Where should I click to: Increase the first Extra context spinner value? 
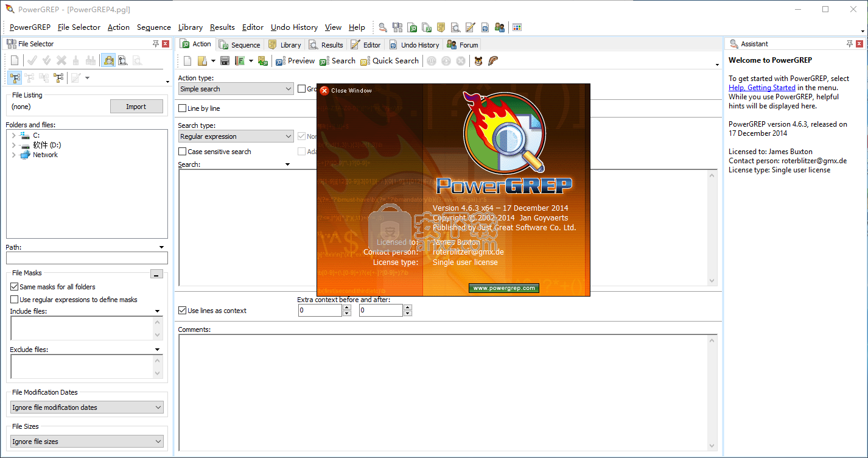pos(347,308)
